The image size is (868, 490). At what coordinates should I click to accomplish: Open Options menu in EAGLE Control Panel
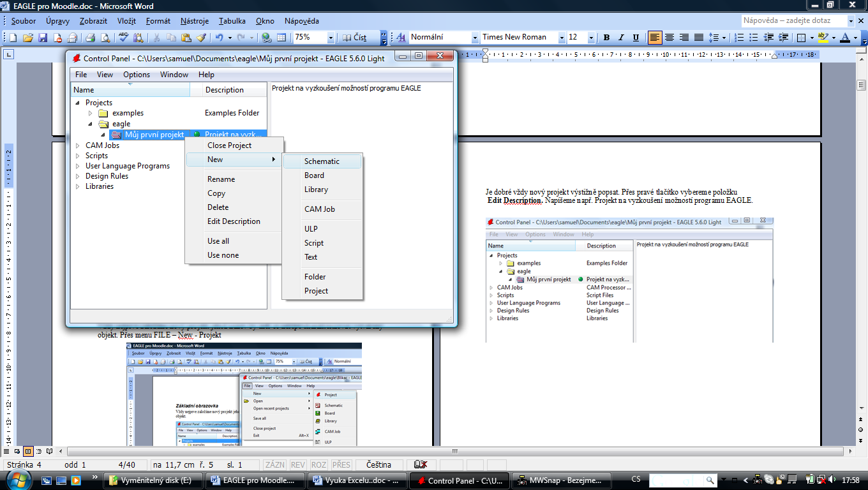pyautogui.click(x=137, y=75)
